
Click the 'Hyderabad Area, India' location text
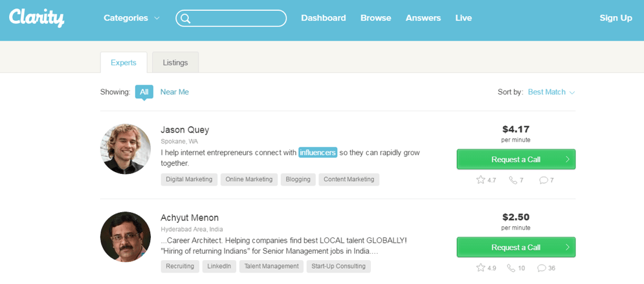192,230
